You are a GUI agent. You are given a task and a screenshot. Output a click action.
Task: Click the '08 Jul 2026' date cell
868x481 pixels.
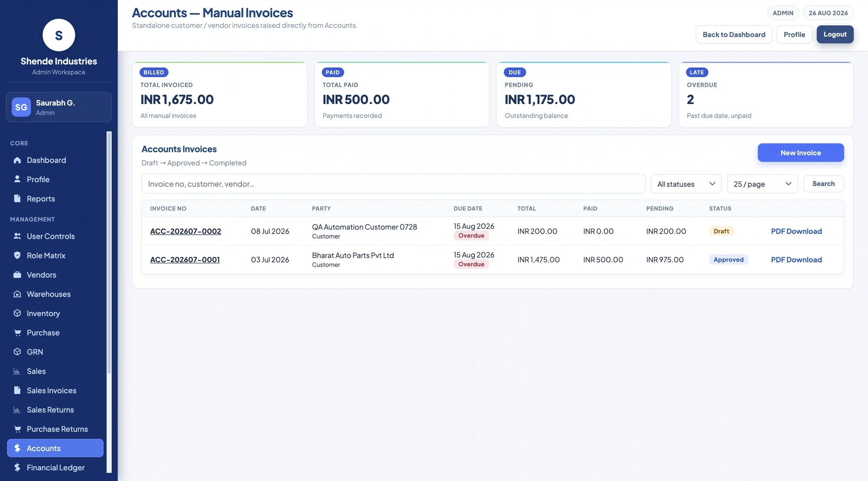pos(270,231)
